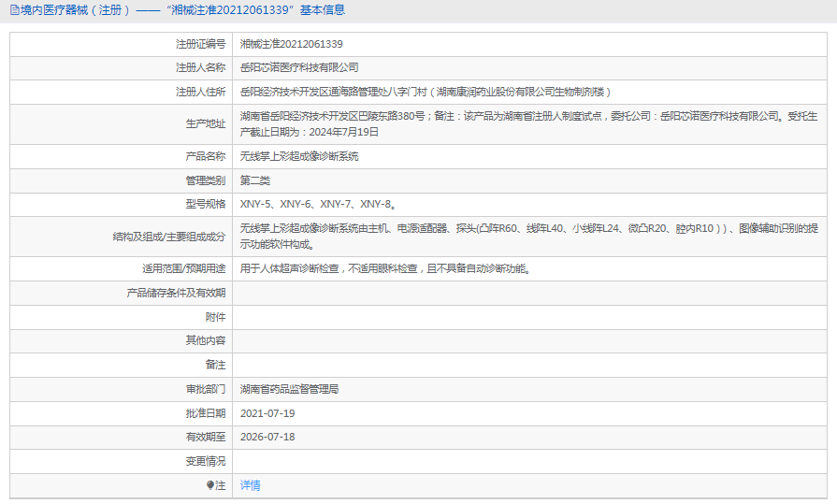Click the document icon before the page title
This screenshot has height=504, width=837.
point(12,10)
